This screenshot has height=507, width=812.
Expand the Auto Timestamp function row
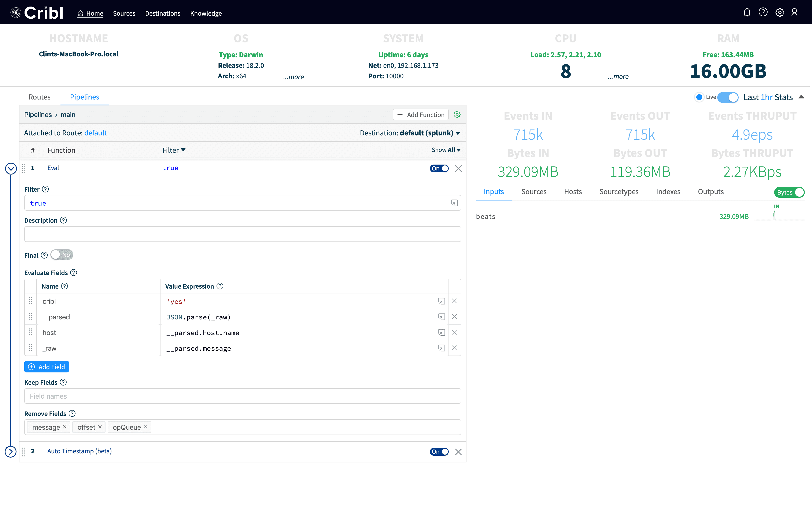click(x=11, y=452)
